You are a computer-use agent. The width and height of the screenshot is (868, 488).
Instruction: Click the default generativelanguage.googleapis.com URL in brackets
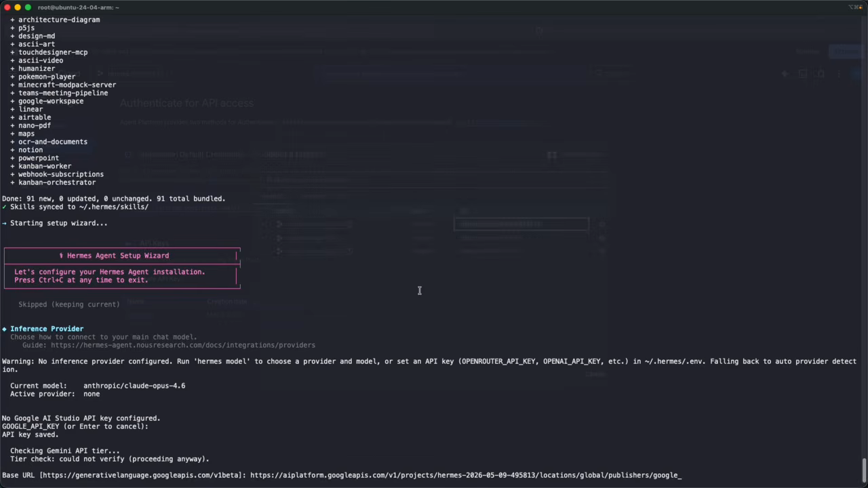click(142, 475)
